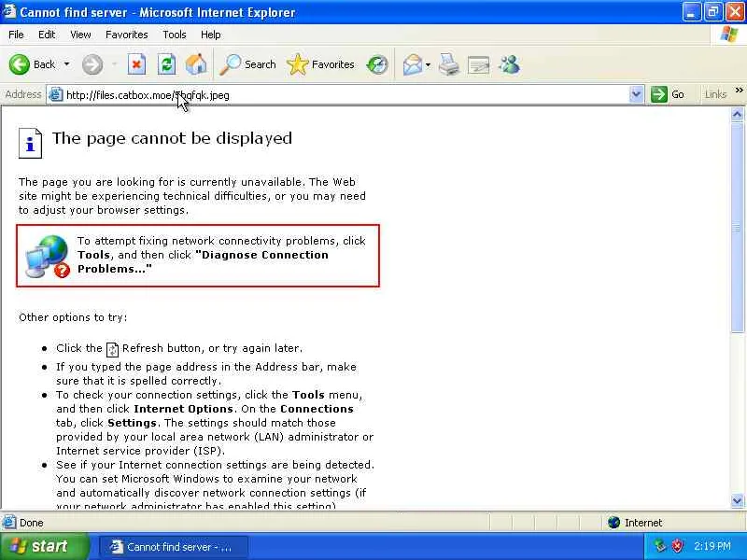747x560 pixels.
Task: Reload page via toolbar Refresh icon
Action: pos(167,64)
